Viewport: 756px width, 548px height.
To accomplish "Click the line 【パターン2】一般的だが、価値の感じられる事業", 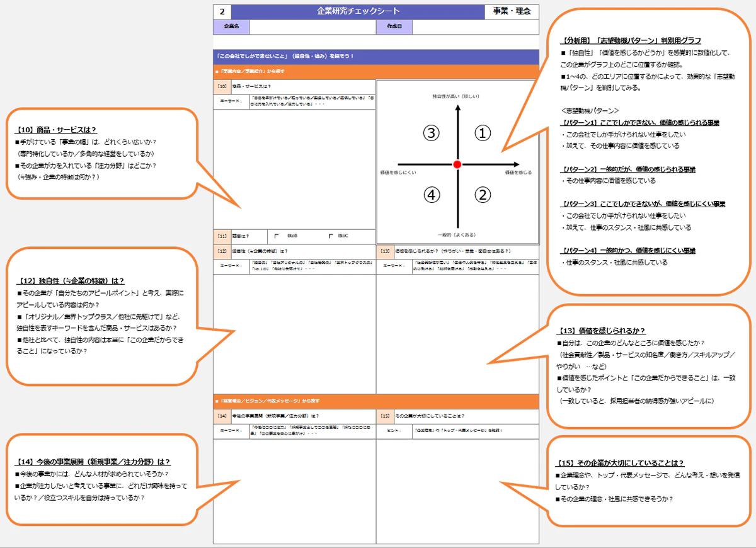I will [628, 169].
